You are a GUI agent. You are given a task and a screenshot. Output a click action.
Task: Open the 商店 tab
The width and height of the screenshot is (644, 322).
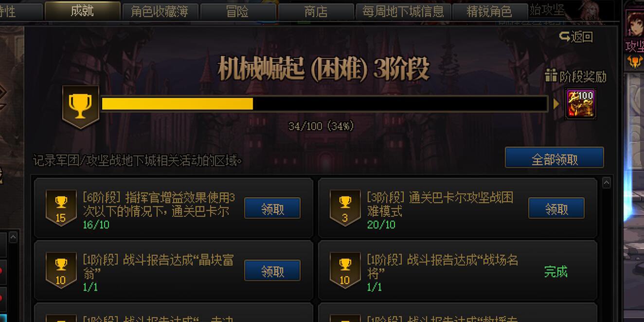click(x=316, y=11)
